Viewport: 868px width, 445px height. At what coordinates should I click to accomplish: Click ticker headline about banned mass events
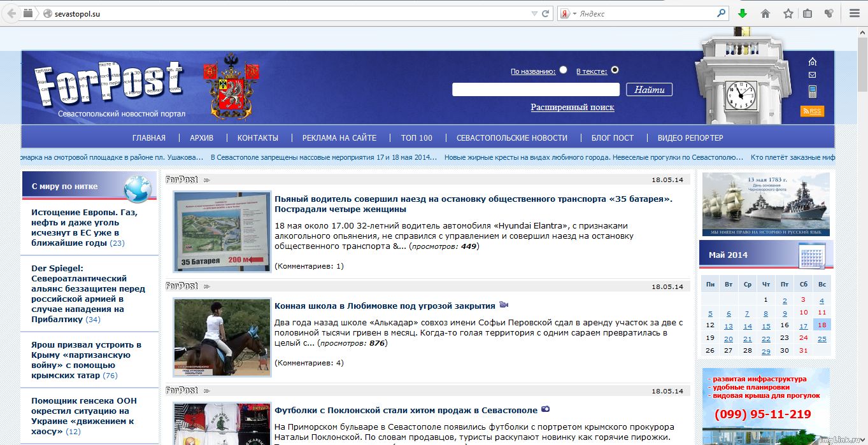(x=323, y=157)
